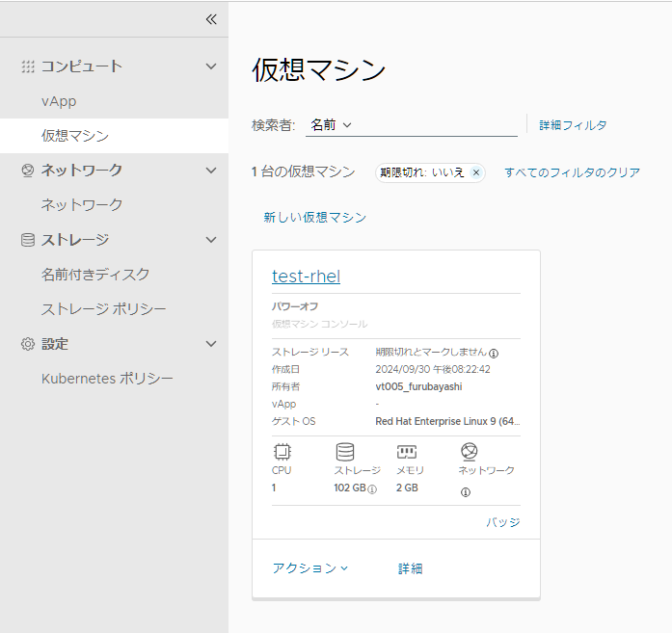This screenshot has height=633, width=672.
Task: Click the 2 GB memory value
Action: click(x=407, y=488)
